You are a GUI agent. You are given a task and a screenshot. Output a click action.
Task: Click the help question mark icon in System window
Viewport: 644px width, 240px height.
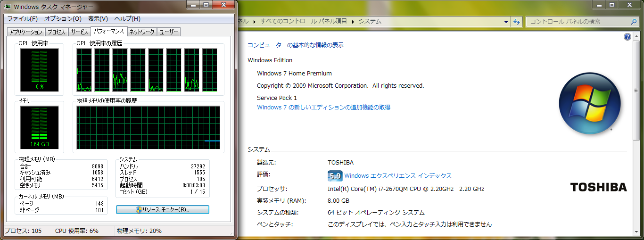pos(627,37)
